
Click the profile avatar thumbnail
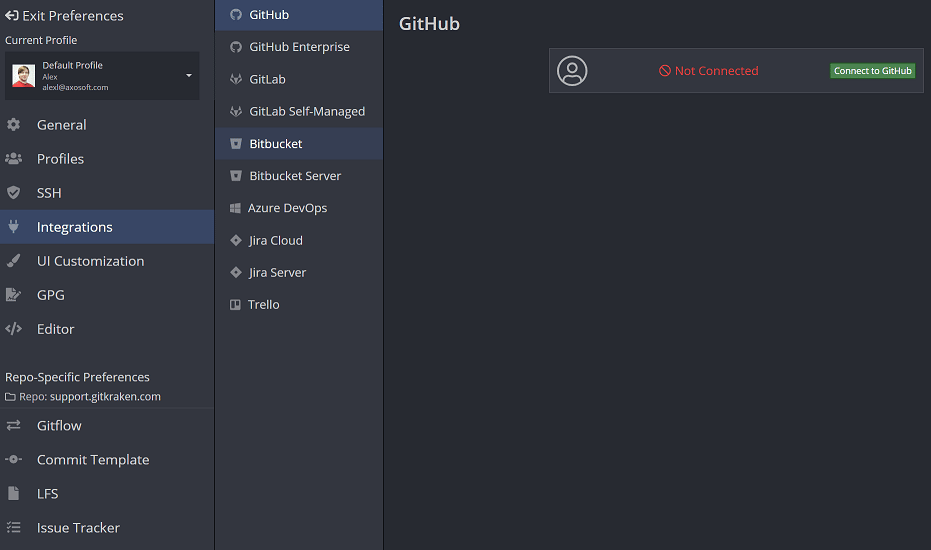[24, 76]
